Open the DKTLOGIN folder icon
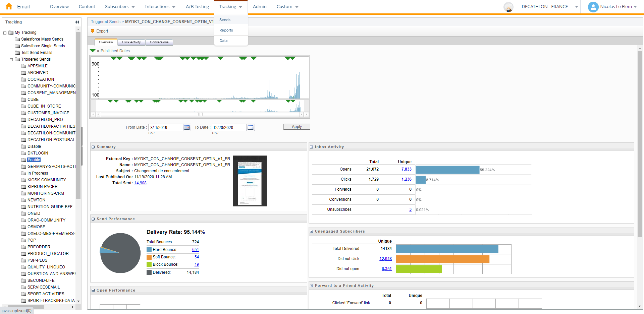644x314 pixels. pos(23,153)
